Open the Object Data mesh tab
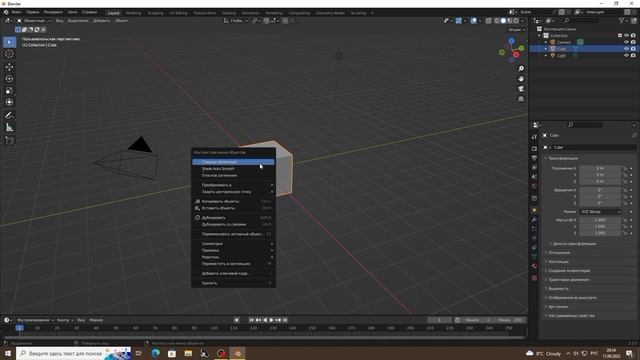The height and width of the screenshot is (360, 640). pos(534,256)
